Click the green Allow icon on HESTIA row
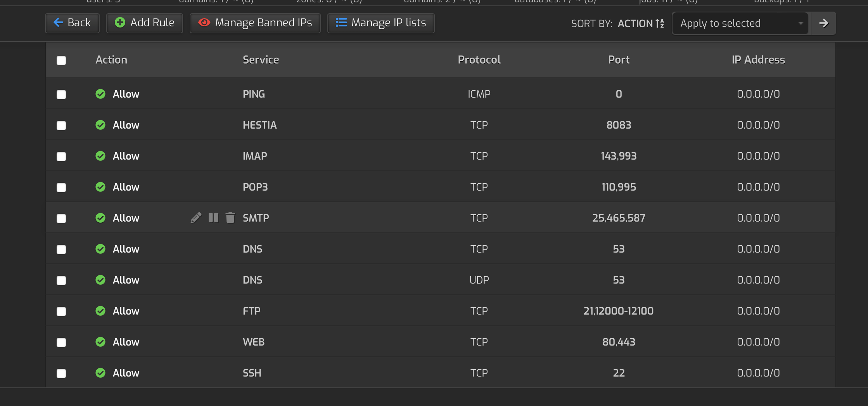868x406 pixels. click(100, 125)
